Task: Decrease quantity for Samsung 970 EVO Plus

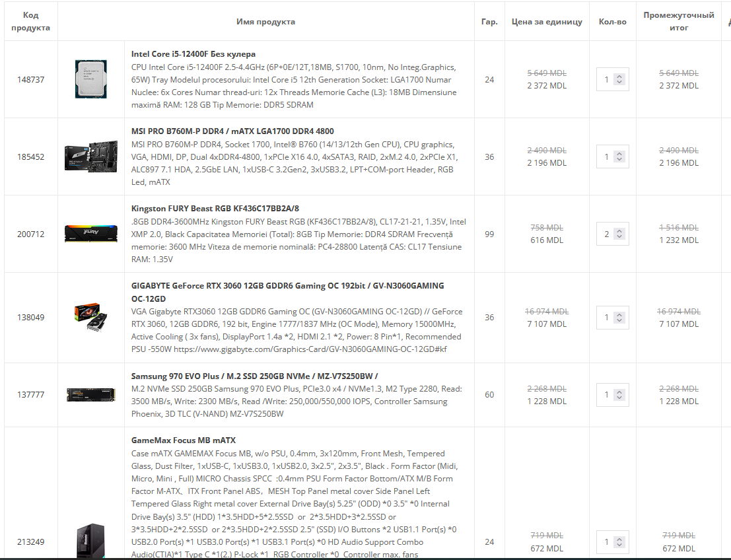Action: [x=619, y=398]
